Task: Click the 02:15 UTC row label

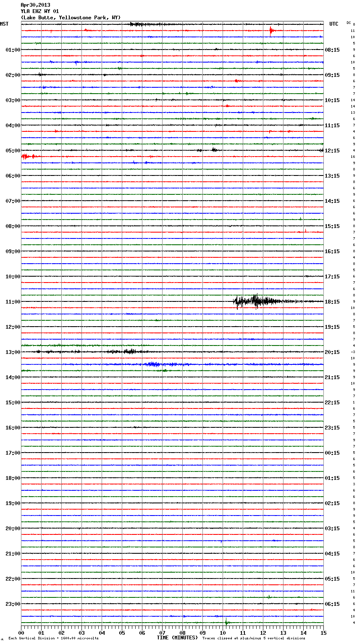Action: tap(332, 503)
